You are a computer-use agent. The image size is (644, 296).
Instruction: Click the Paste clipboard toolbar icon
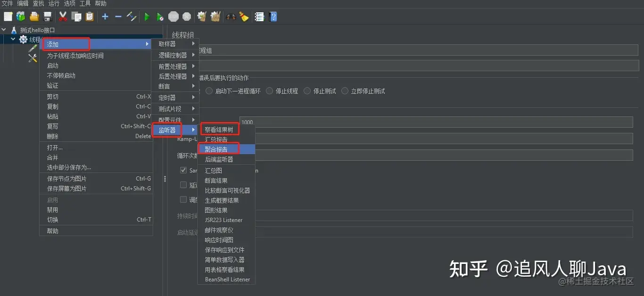click(90, 17)
